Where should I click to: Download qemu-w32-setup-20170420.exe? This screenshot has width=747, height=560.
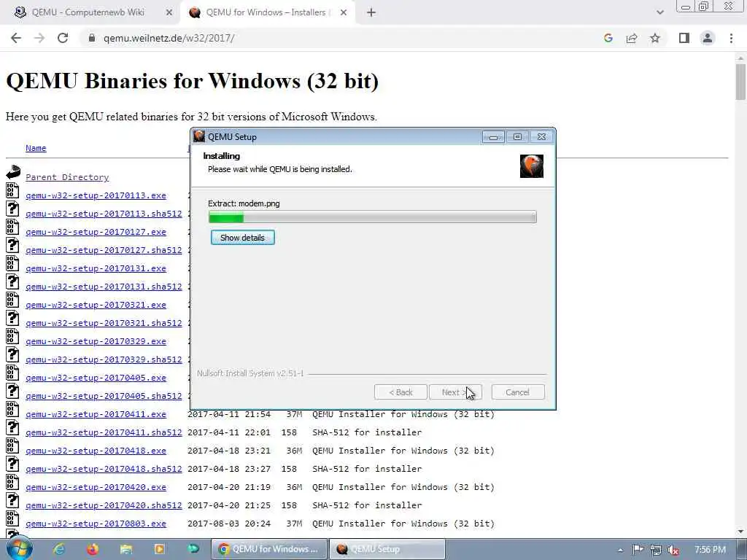click(96, 487)
